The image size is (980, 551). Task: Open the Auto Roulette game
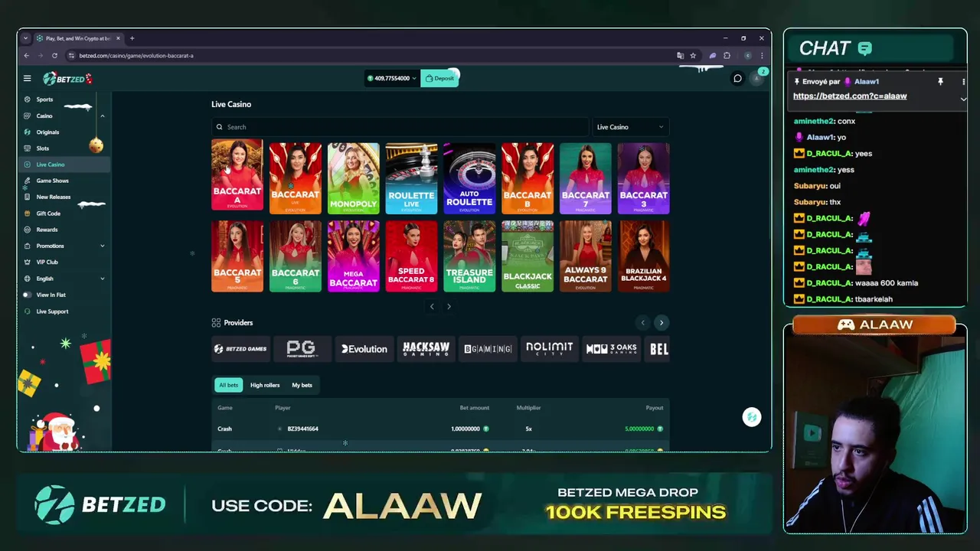point(469,178)
